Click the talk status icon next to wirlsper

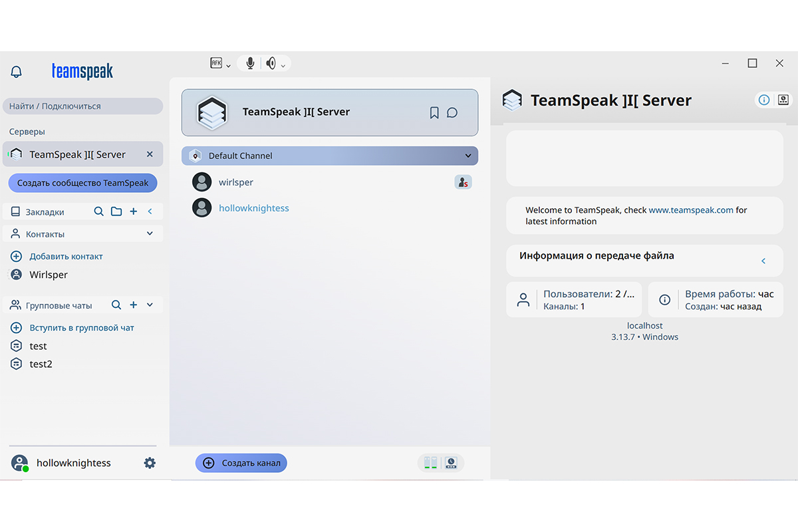tap(463, 182)
